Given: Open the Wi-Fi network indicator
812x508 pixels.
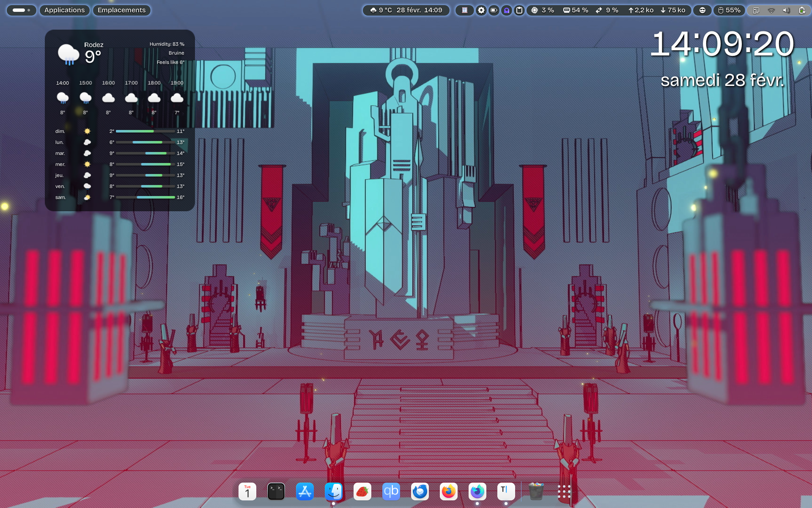Looking at the screenshot, I should coord(771,10).
